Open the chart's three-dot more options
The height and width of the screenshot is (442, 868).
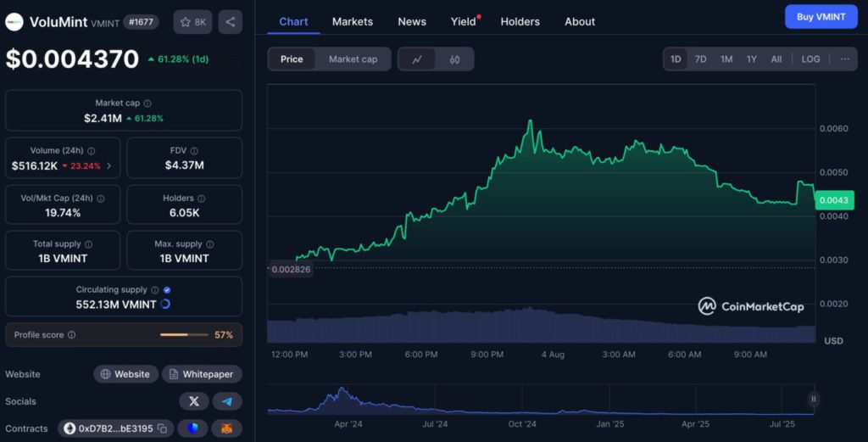click(844, 59)
